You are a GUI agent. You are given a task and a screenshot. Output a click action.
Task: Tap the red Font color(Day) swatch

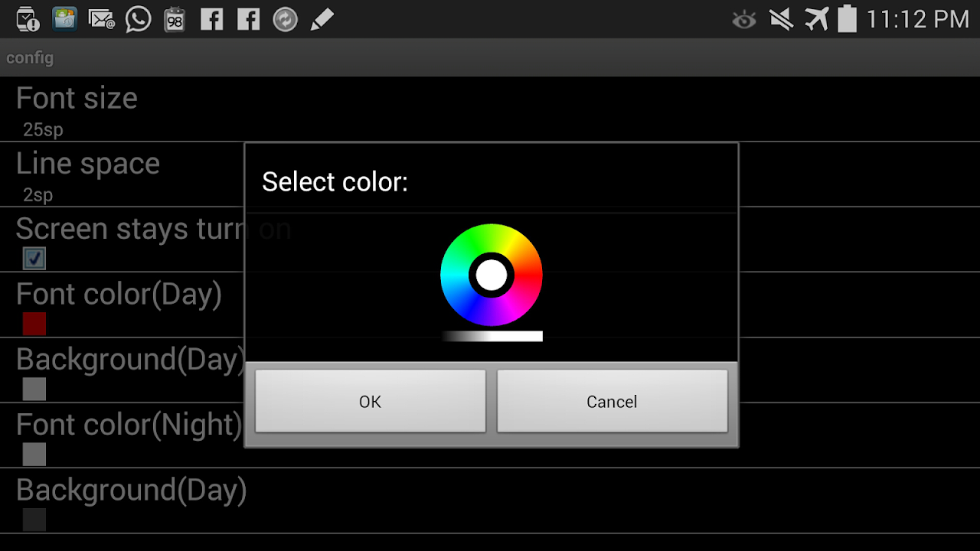click(34, 324)
